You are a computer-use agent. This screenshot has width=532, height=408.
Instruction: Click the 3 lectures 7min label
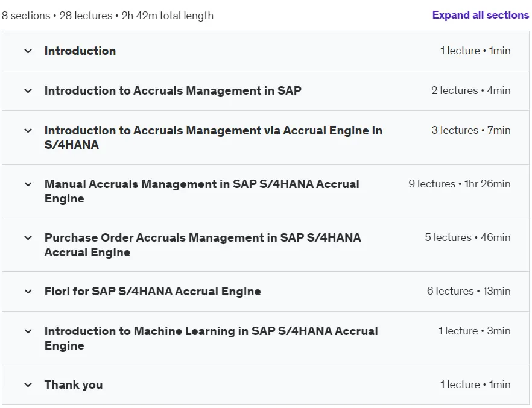(471, 130)
